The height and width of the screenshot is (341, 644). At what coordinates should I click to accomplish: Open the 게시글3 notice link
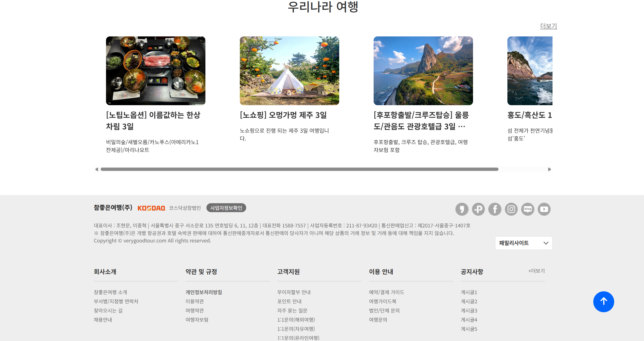coord(469,310)
